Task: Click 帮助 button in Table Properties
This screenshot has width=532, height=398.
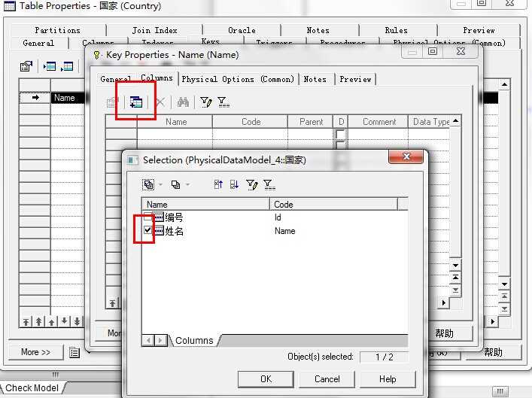Action: tap(493, 352)
